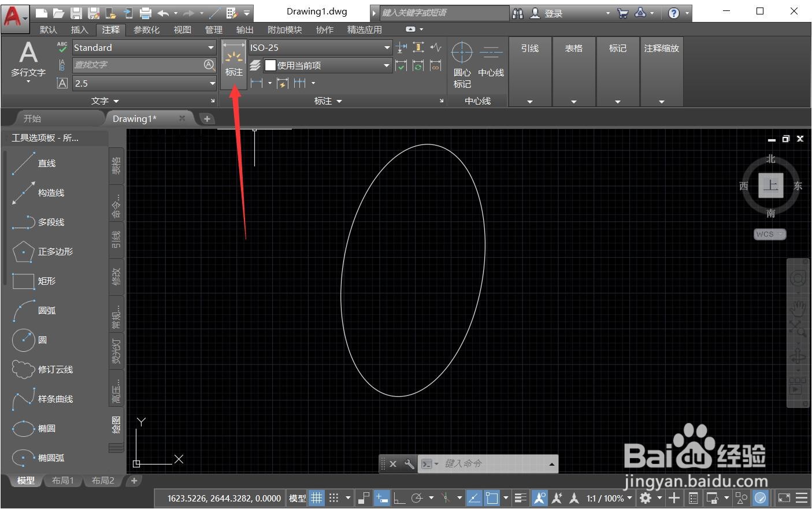Open an existing drawing file
This screenshot has height=509, width=812.
coord(58,13)
